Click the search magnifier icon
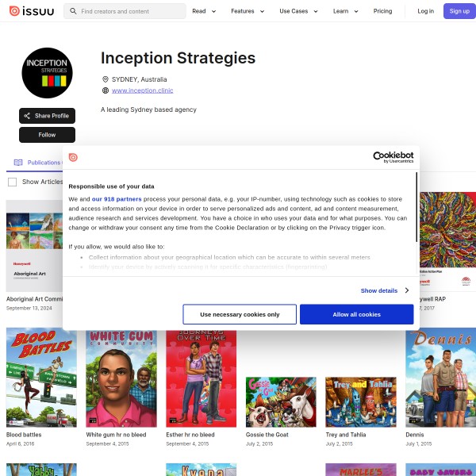 [73, 11]
